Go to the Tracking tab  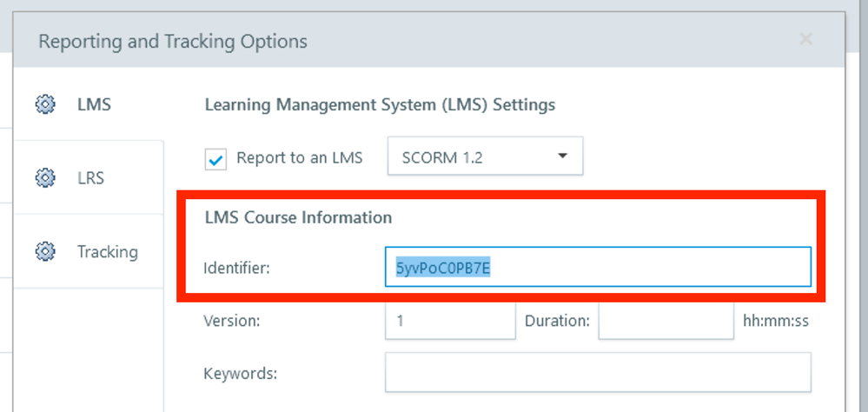[x=107, y=252]
